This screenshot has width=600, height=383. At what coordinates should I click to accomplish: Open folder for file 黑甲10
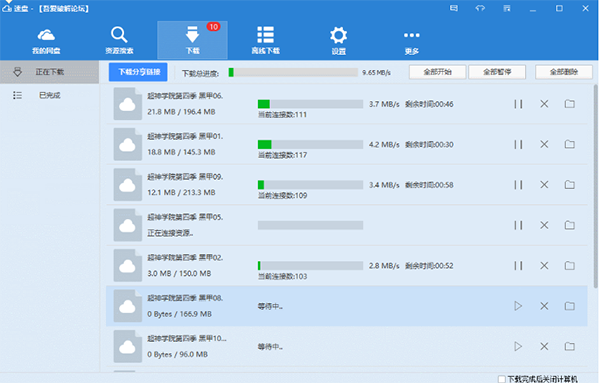tap(570, 347)
